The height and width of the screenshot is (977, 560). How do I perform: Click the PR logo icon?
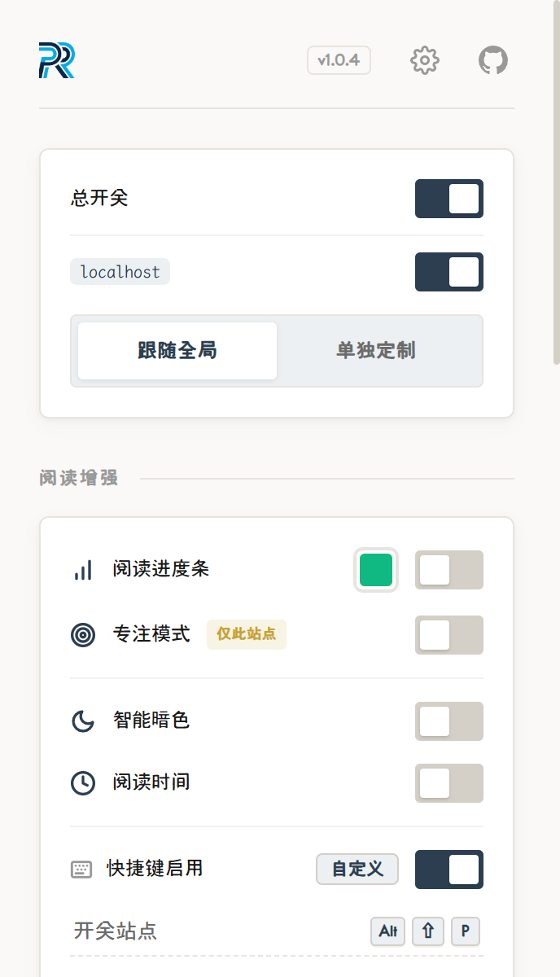(56, 60)
